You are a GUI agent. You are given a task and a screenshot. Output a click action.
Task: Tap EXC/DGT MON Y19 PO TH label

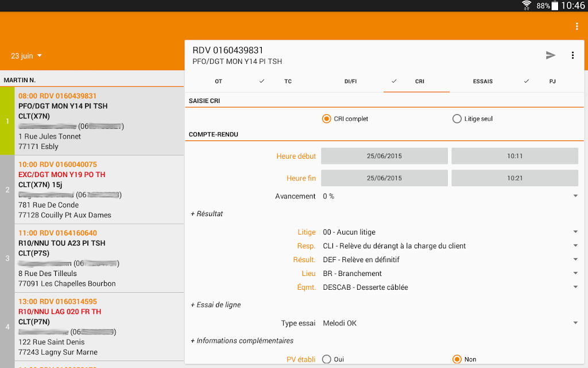62,175
